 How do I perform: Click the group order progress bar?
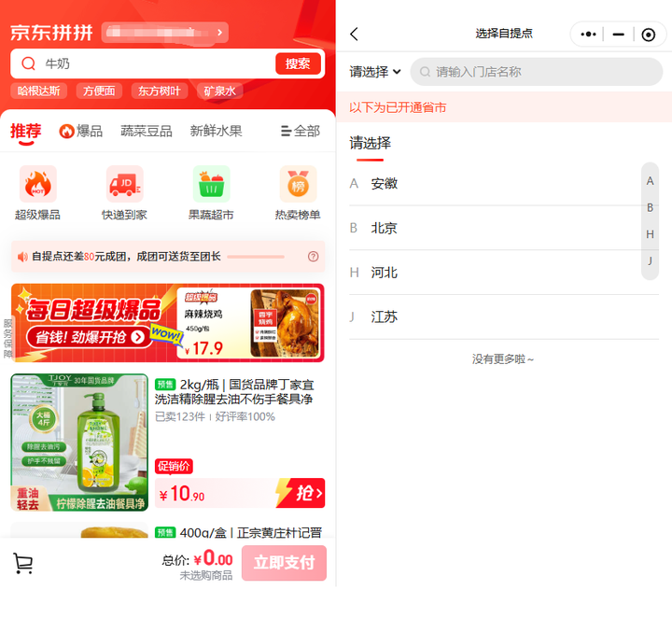point(255,257)
